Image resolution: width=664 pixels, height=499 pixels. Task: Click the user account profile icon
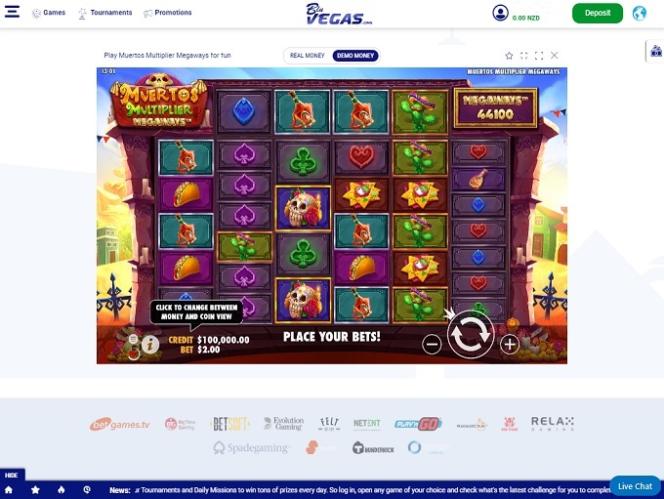click(500, 13)
